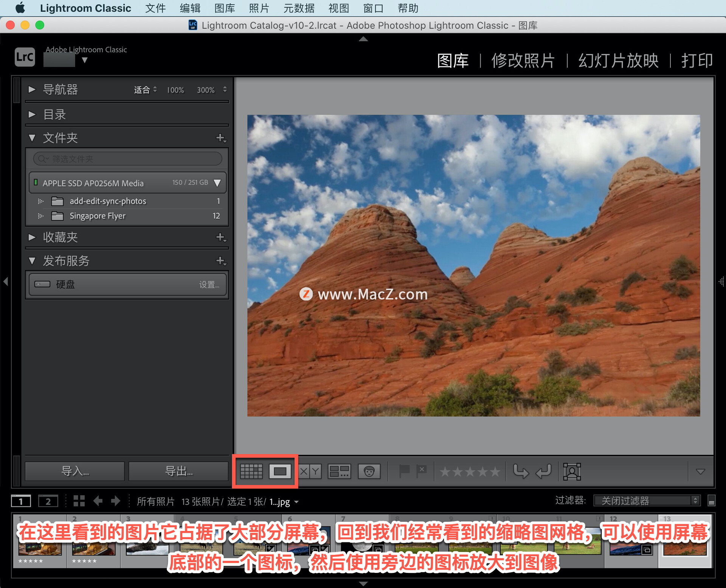Image resolution: width=726 pixels, height=588 pixels.
Task: Click the face region drawing tool
Action: (x=572, y=471)
